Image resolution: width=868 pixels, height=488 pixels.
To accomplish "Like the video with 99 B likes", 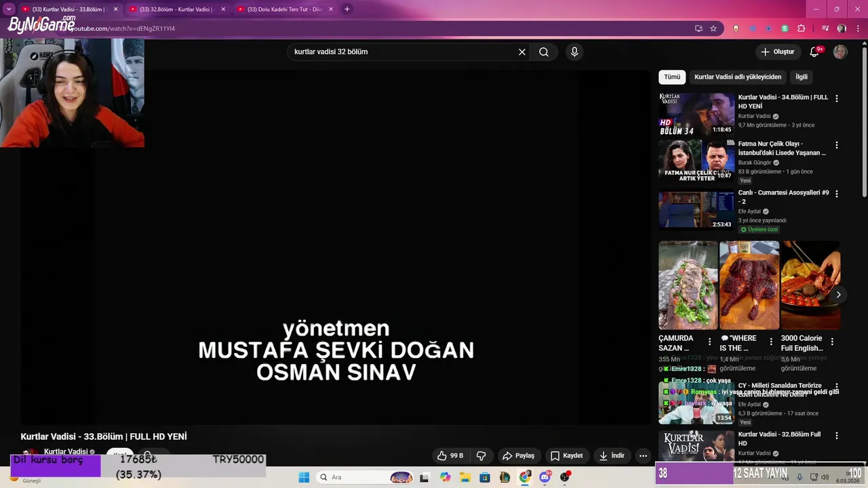I will [x=451, y=456].
